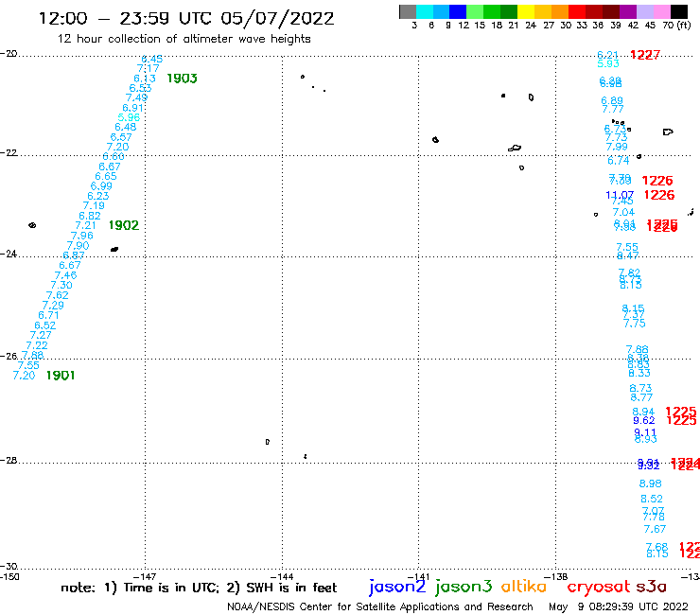The width and height of the screenshot is (700, 615).
Task: Click the gray 3 ft legend swatch
Action: point(408,11)
